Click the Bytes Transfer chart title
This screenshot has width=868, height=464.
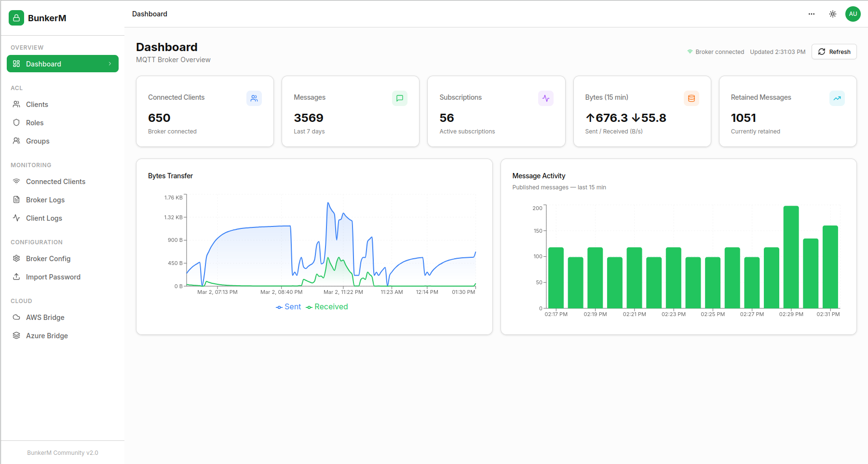point(170,176)
